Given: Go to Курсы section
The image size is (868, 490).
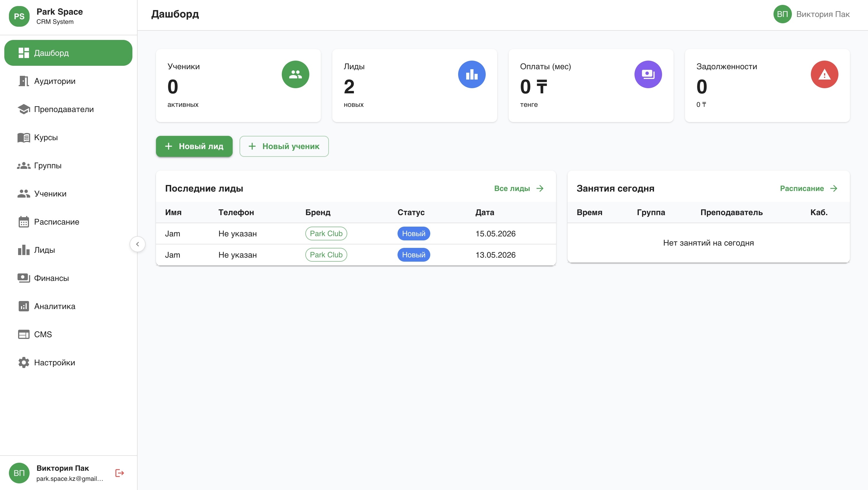Looking at the screenshot, I should [x=68, y=138].
